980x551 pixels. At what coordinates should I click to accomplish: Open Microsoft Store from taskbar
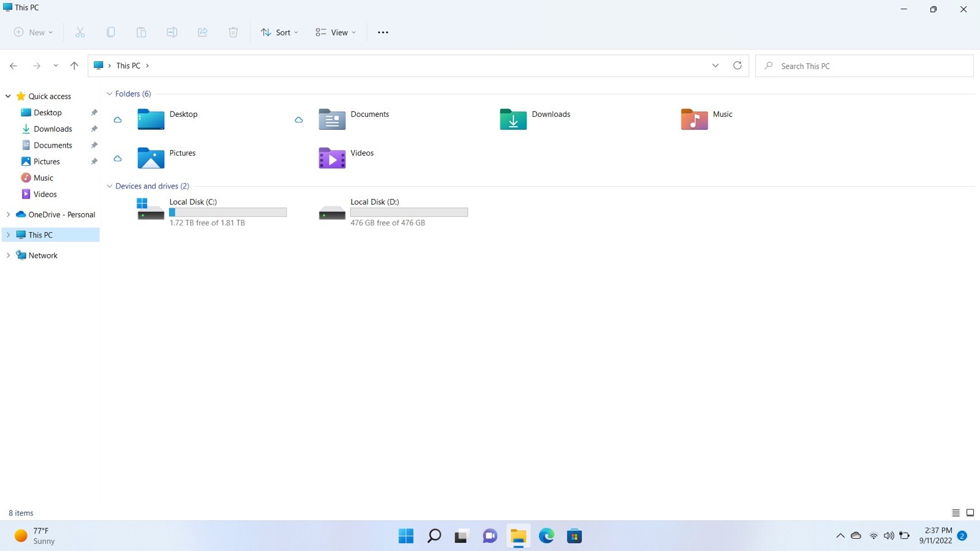(575, 536)
